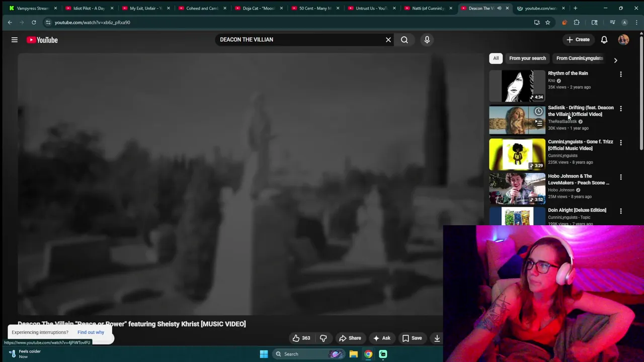
Task: Select the From your search chip
Action: tap(527, 58)
